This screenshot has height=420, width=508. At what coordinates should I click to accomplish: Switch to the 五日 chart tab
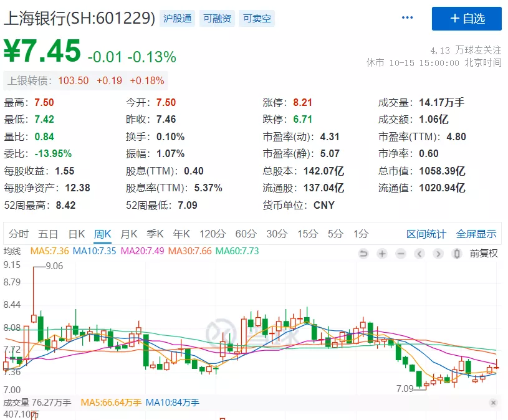48,234
